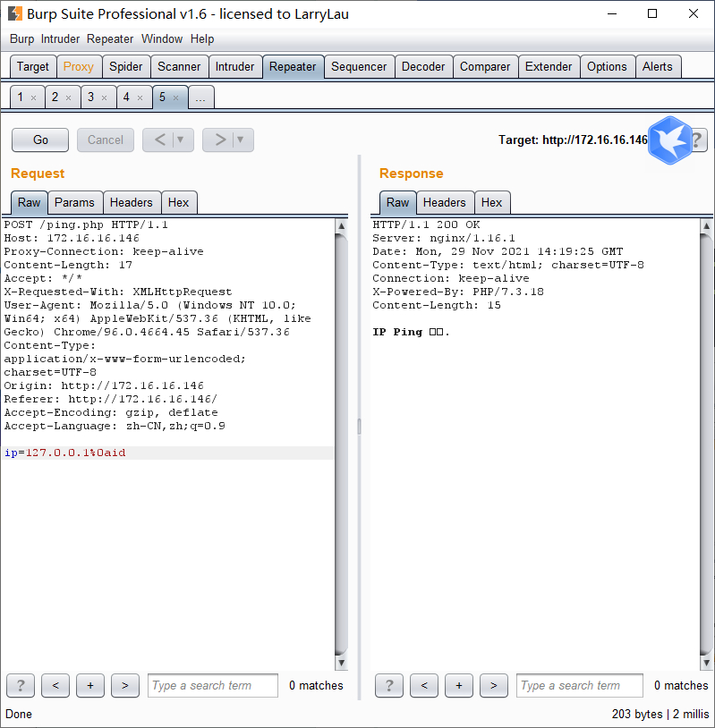Go forward to next request in history
Image resolution: width=715 pixels, height=728 pixels.
click(x=220, y=140)
